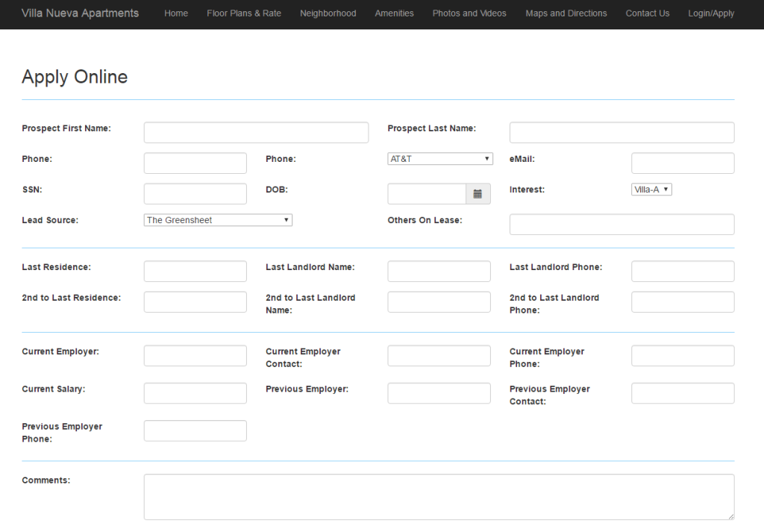The image size is (764, 532).
Task: Select the Current Employer Contact field
Action: coord(439,356)
